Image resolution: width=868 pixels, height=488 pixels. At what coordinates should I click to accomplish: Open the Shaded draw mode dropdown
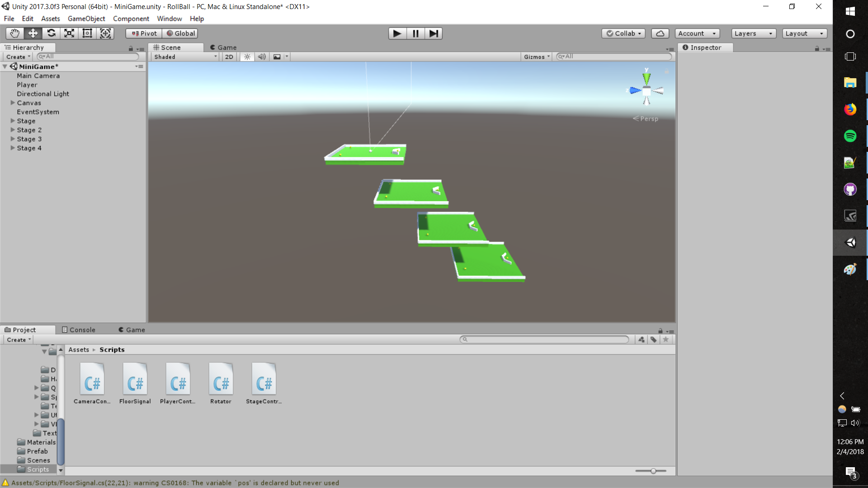click(x=185, y=57)
